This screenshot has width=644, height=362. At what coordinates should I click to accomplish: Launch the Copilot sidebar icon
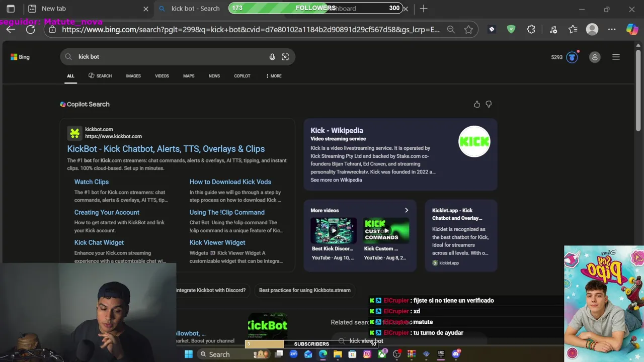point(632,30)
